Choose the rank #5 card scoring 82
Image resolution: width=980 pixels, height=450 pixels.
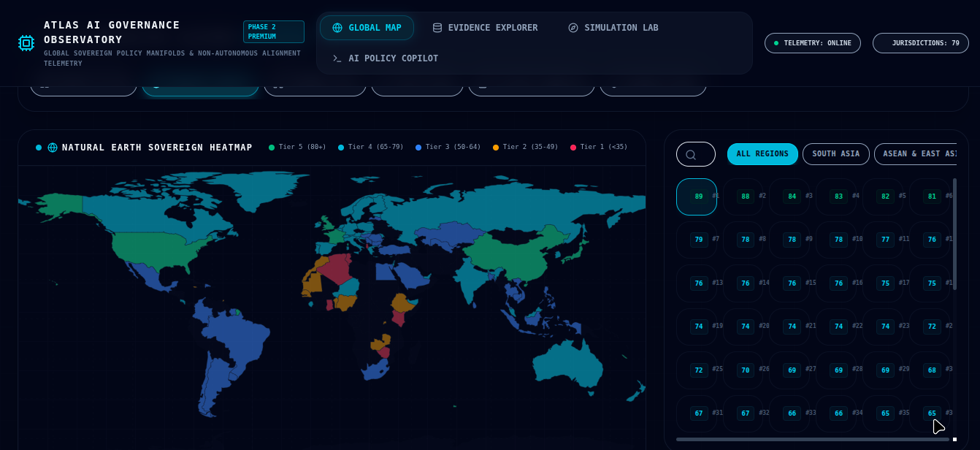884,197
